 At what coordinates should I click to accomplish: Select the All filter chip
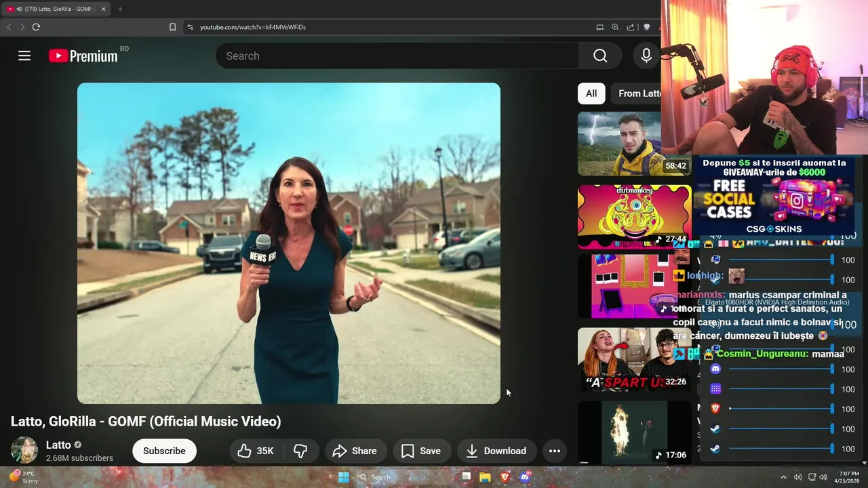point(591,94)
